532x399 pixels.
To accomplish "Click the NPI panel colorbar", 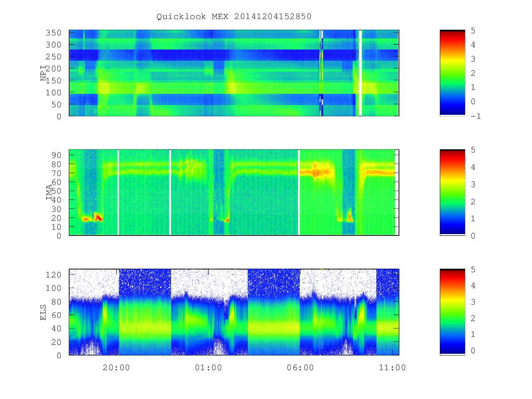I will [452, 73].
